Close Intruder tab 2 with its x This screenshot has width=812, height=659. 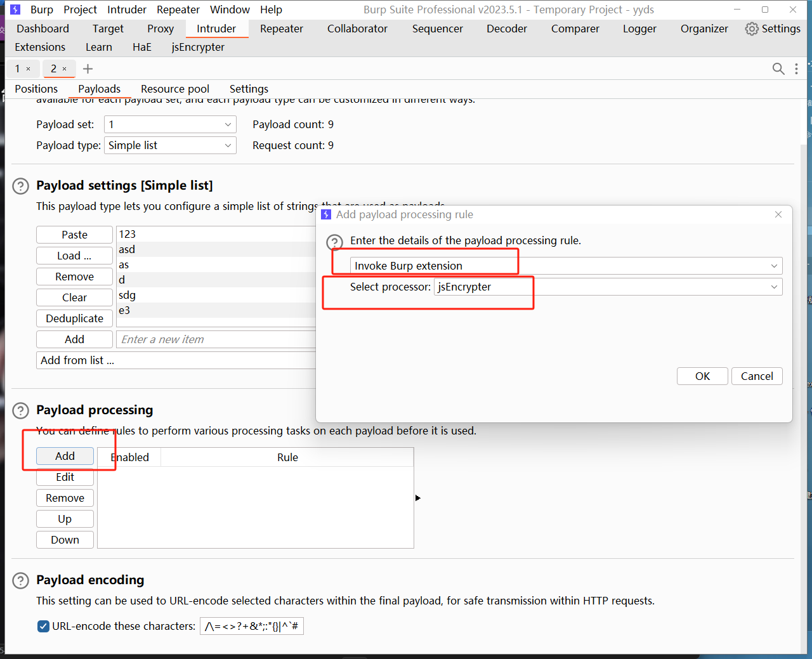click(64, 69)
